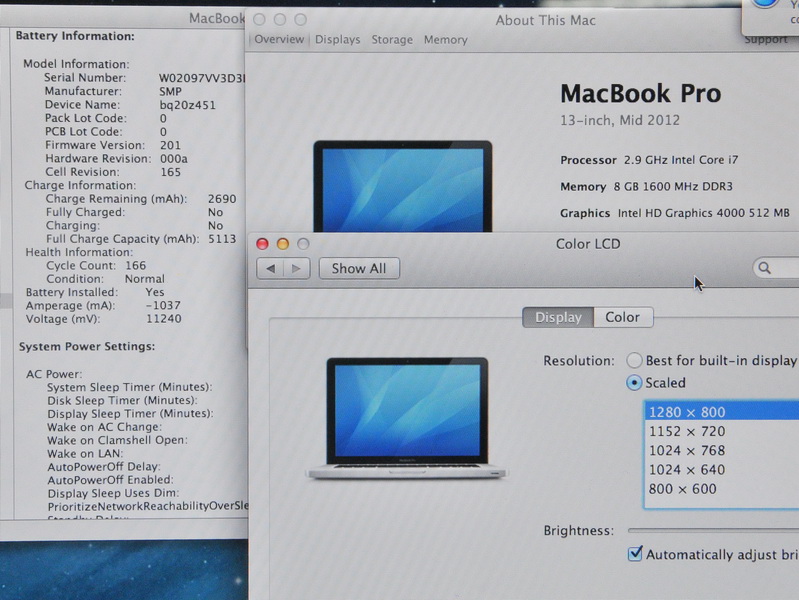Click the Device Name bq20z451 value
799x600 pixels.
(x=188, y=105)
